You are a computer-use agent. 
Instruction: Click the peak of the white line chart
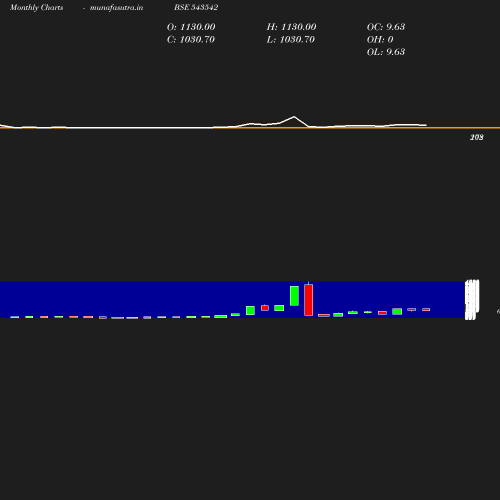(294, 117)
